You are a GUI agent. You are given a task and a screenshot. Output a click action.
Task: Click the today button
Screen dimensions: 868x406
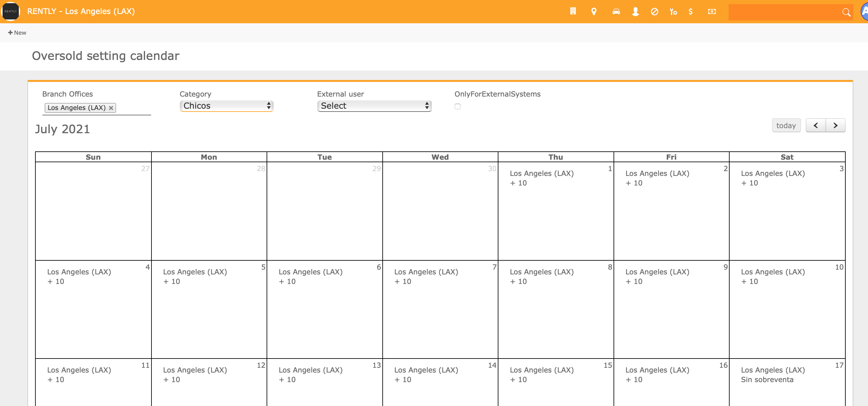coord(786,125)
